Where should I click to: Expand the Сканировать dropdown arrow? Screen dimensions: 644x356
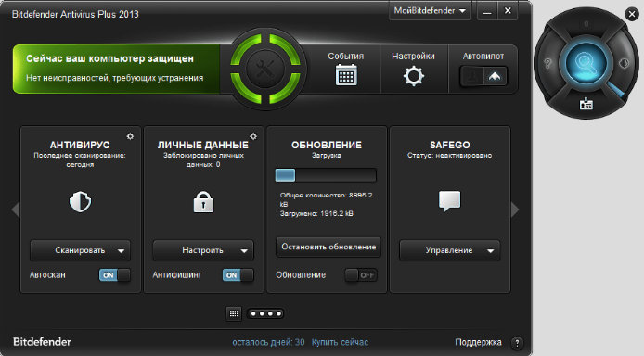tap(121, 250)
